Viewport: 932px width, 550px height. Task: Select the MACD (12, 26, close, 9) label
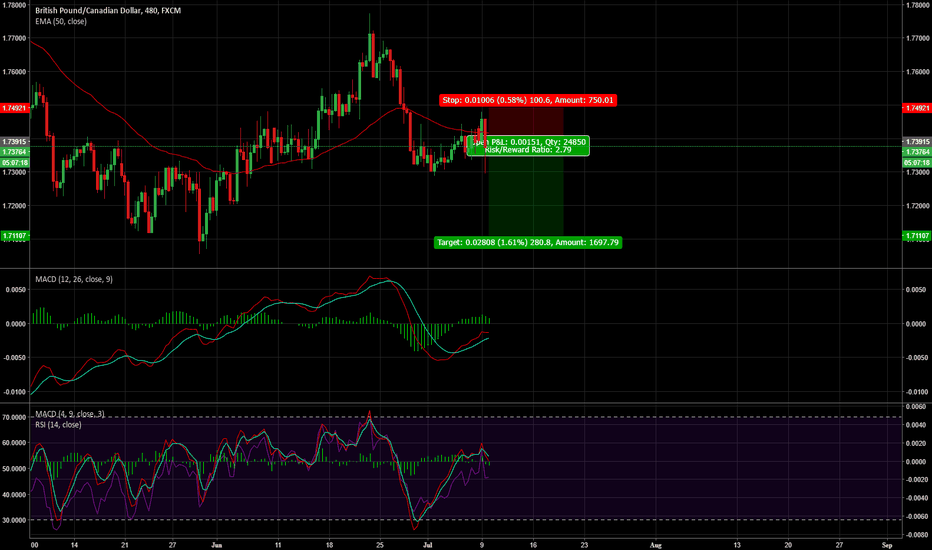[x=74, y=279]
